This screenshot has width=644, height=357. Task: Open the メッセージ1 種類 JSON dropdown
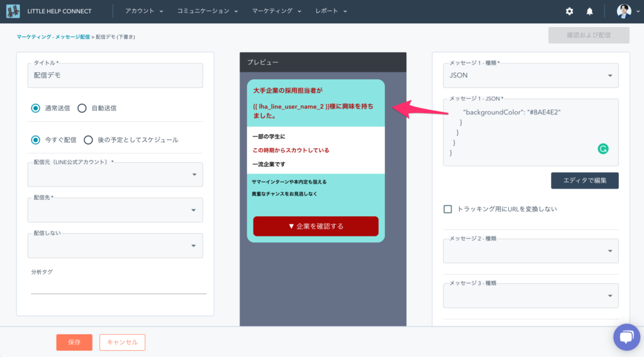tap(531, 75)
